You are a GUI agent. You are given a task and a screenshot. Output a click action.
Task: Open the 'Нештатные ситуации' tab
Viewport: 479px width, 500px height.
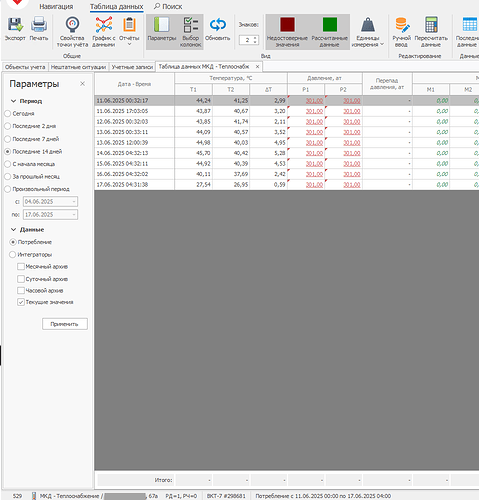(78, 67)
